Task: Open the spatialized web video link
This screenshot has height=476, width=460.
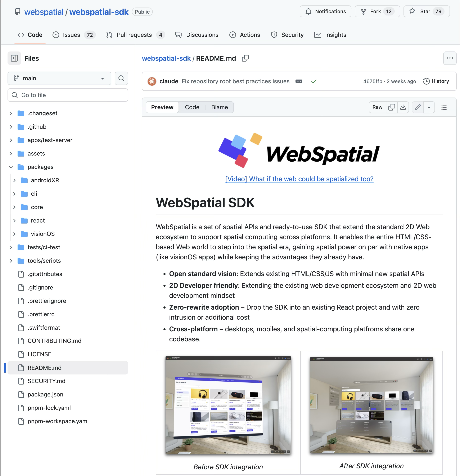Action: click(x=299, y=179)
